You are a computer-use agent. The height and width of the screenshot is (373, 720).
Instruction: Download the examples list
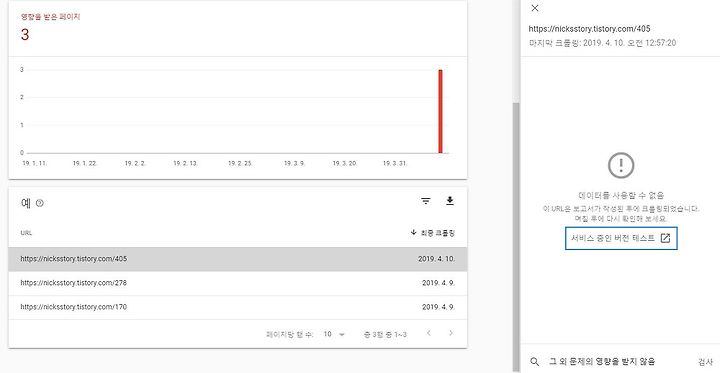[450, 201]
